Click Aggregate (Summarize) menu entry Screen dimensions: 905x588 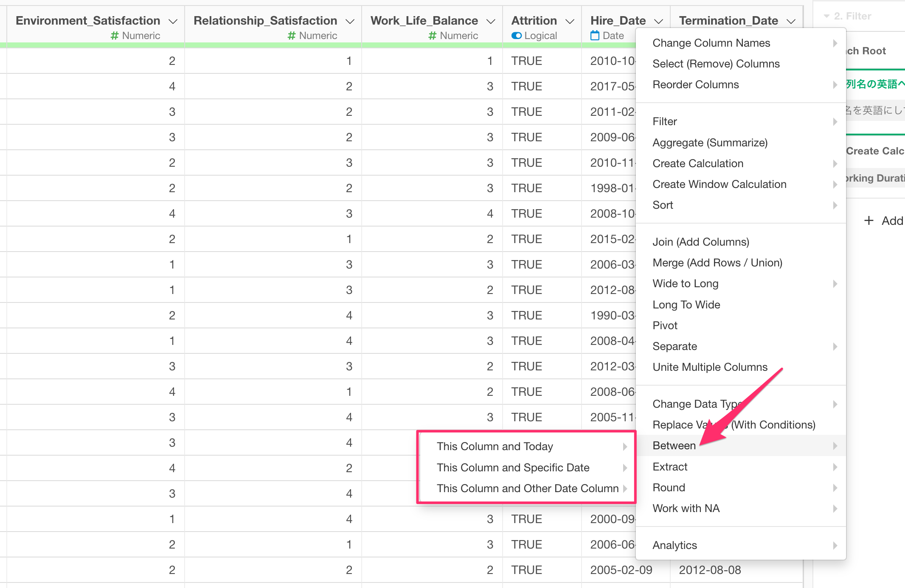coord(710,143)
